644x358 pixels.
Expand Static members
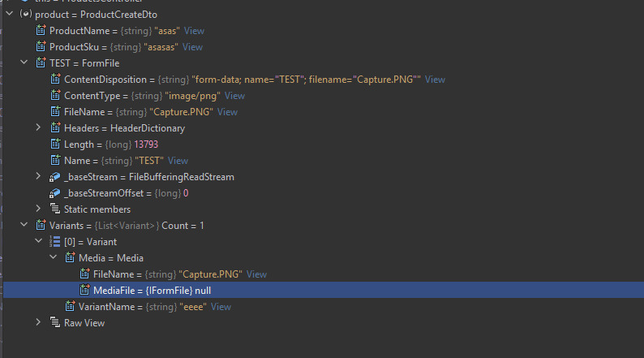click(x=38, y=209)
